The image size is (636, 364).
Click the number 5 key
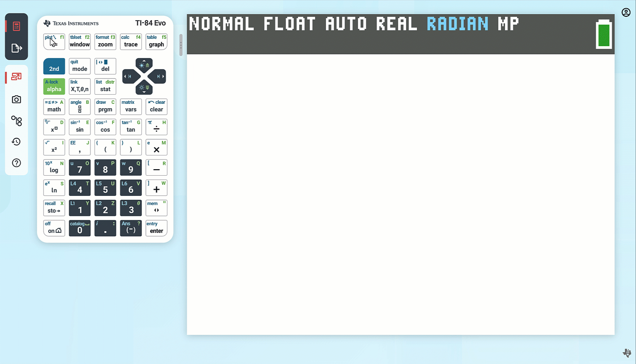click(105, 188)
